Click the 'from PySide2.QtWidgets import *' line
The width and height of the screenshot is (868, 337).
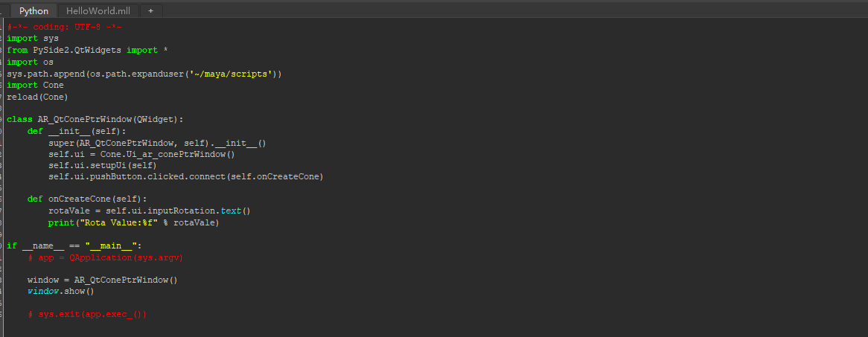point(87,50)
